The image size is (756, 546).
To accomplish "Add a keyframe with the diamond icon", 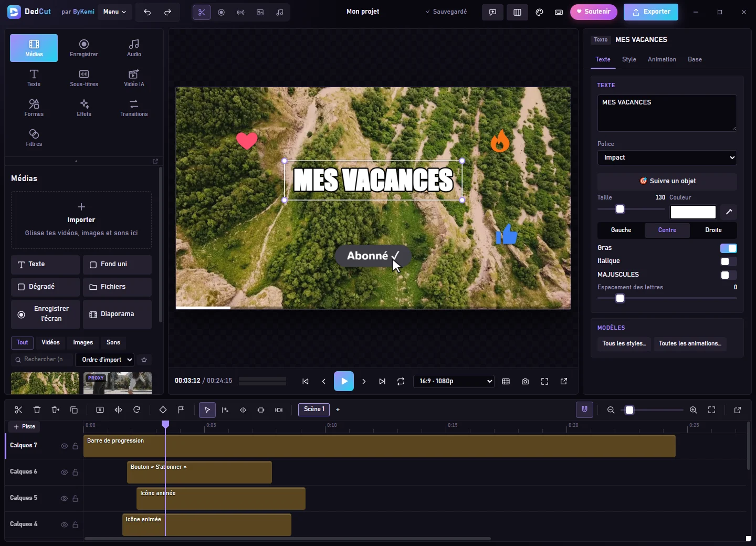I will pyautogui.click(x=163, y=410).
